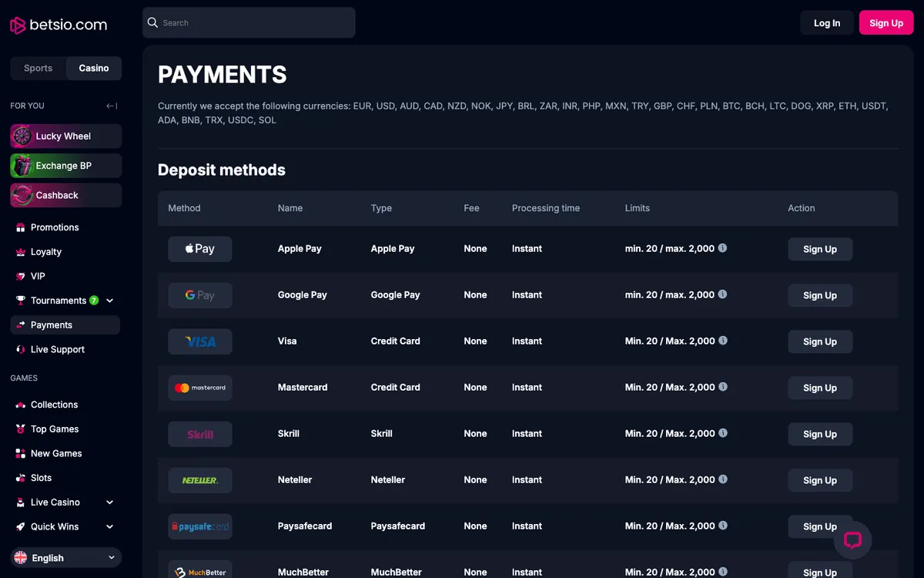Click the Cashback icon

pos(22,195)
